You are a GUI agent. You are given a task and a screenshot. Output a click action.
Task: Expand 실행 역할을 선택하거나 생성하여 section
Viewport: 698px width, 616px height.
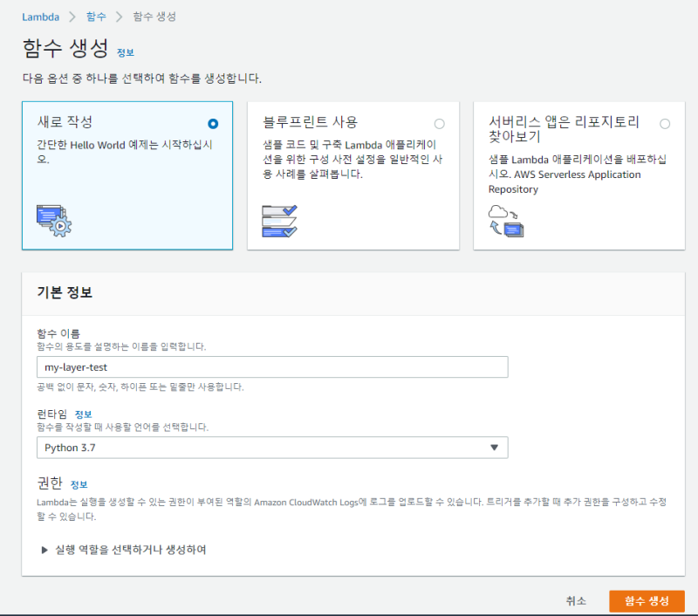tap(124, 550)
